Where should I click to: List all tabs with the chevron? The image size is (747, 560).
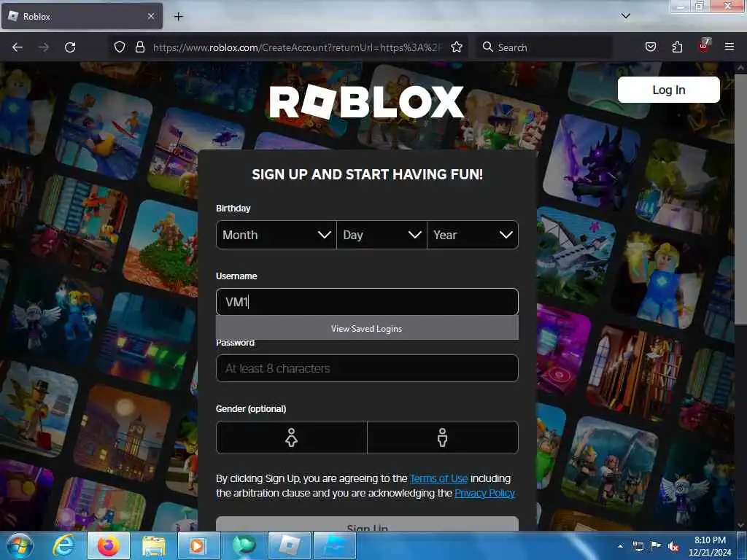point(625,16)
